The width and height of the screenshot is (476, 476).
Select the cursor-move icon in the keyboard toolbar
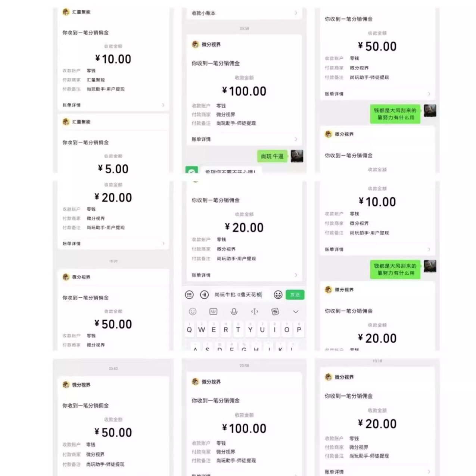click(255, 311)
